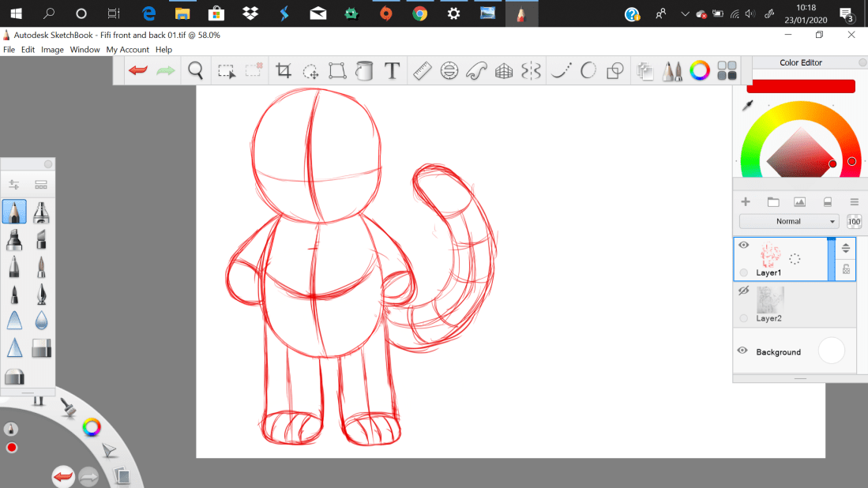Select the Text tool

click(x=392, y=71)
